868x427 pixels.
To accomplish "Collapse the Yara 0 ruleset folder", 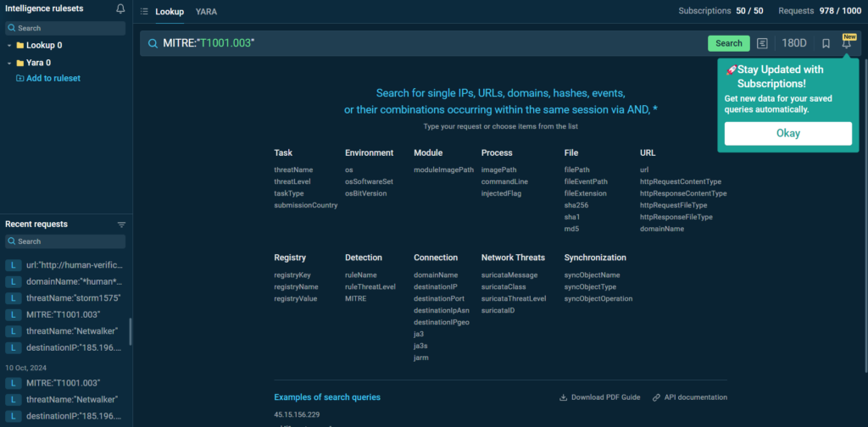I will coord(9,63).
